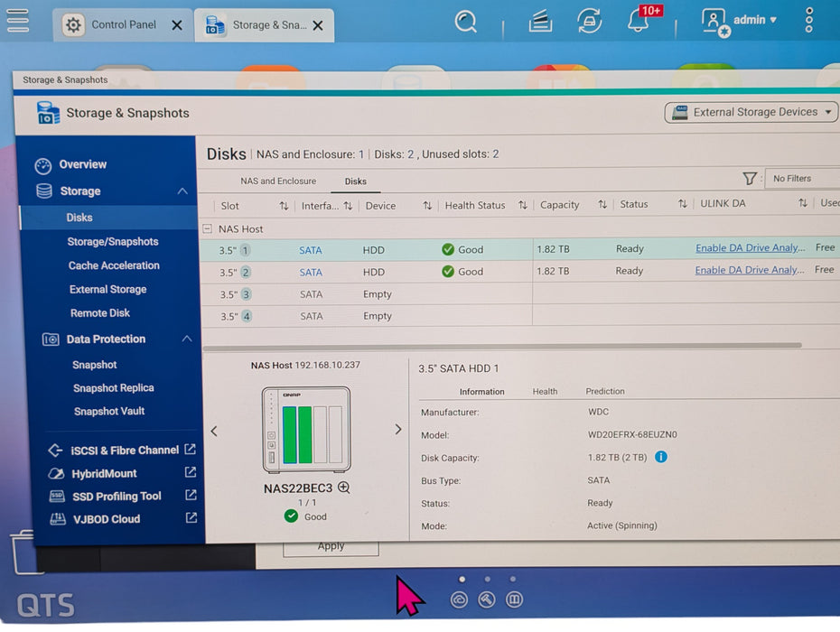Open the No Filters dropdown
This screenshot has height=632, width=840.
803,179
